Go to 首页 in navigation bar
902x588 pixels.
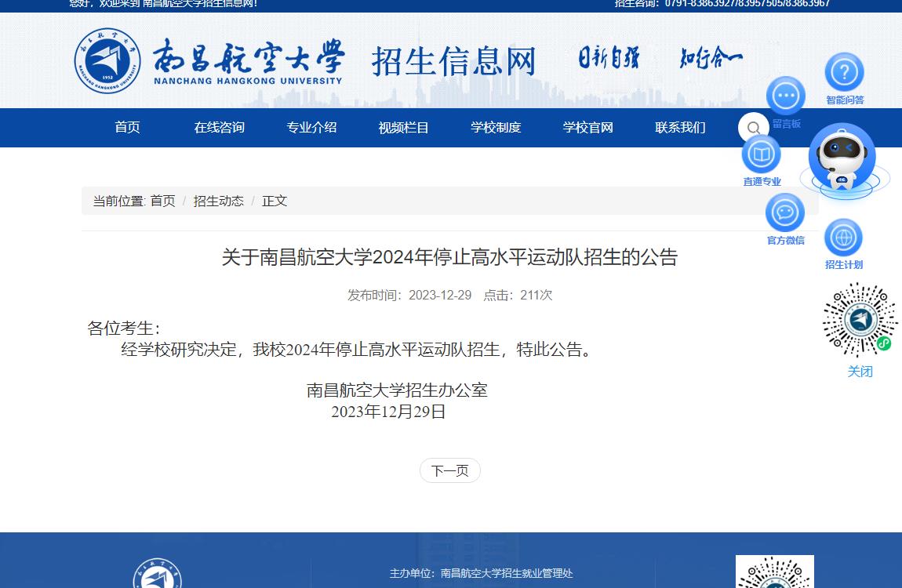(127, 127)
